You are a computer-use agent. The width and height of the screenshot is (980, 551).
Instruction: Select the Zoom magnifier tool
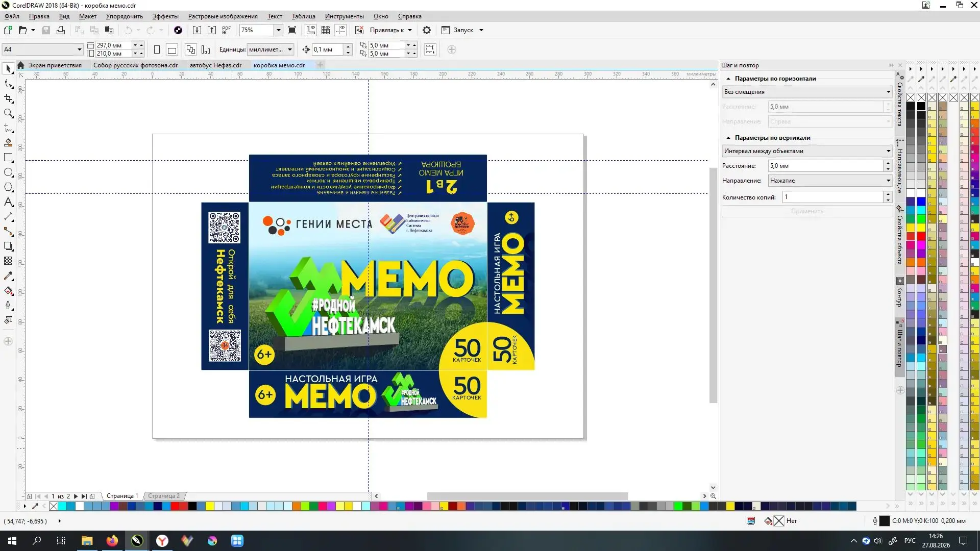coord(8,113)
